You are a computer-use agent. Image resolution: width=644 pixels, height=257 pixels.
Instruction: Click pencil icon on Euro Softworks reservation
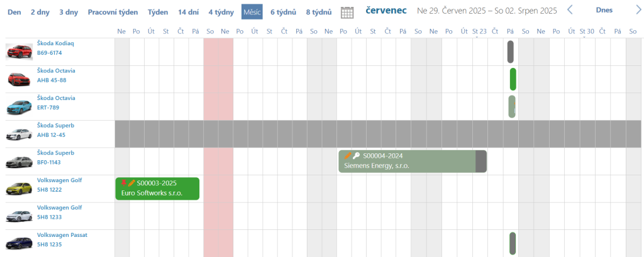click(132, 183)
